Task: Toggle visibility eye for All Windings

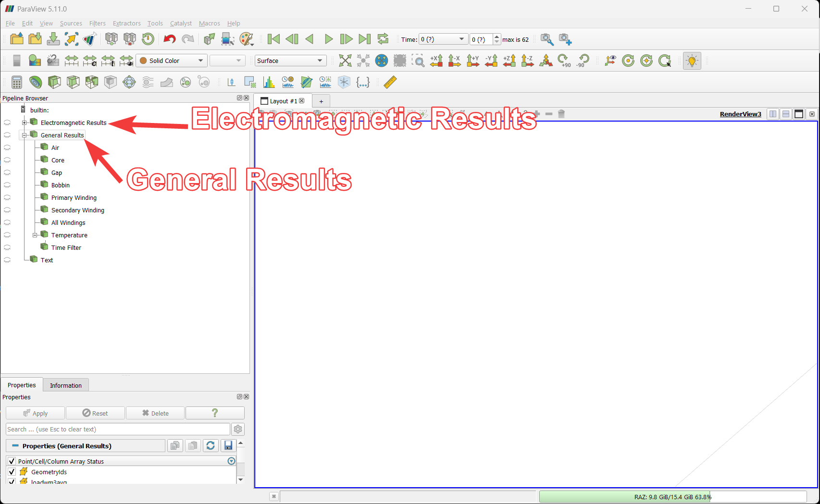Action: pos(7,223)
